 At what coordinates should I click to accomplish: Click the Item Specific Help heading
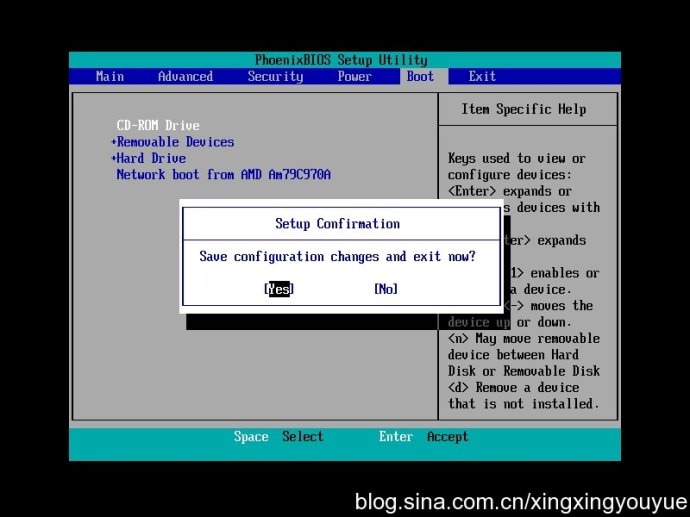pos(524,109)
